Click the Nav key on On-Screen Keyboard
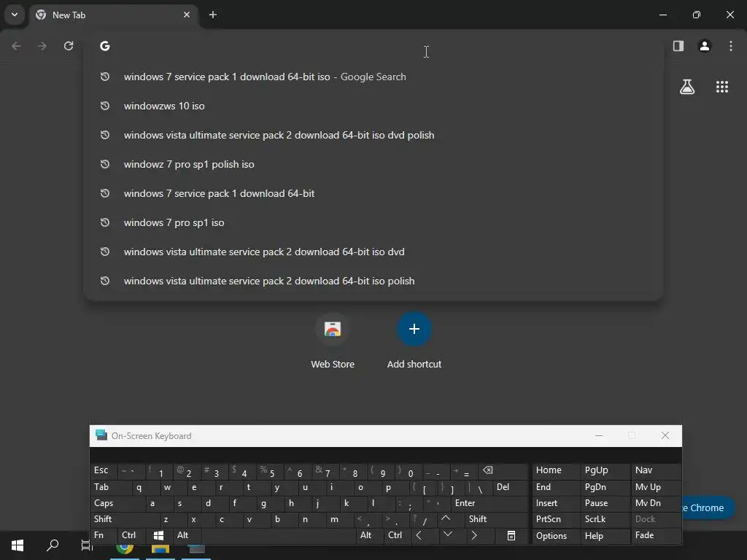The width and height of the screenshot is (747, 560). (656, 470)
